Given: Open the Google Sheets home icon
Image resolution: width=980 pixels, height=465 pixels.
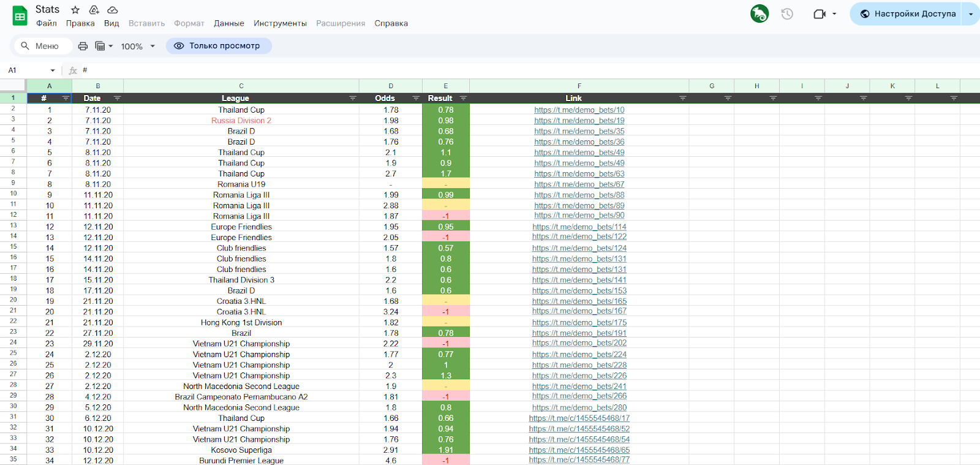Looking at the screenshot, I should click(20, 17).
